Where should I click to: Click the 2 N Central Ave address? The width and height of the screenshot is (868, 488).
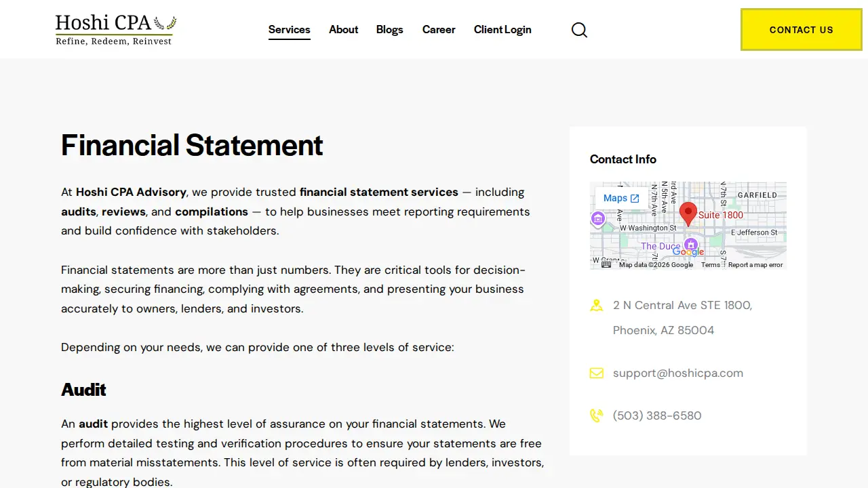point(682,306)
